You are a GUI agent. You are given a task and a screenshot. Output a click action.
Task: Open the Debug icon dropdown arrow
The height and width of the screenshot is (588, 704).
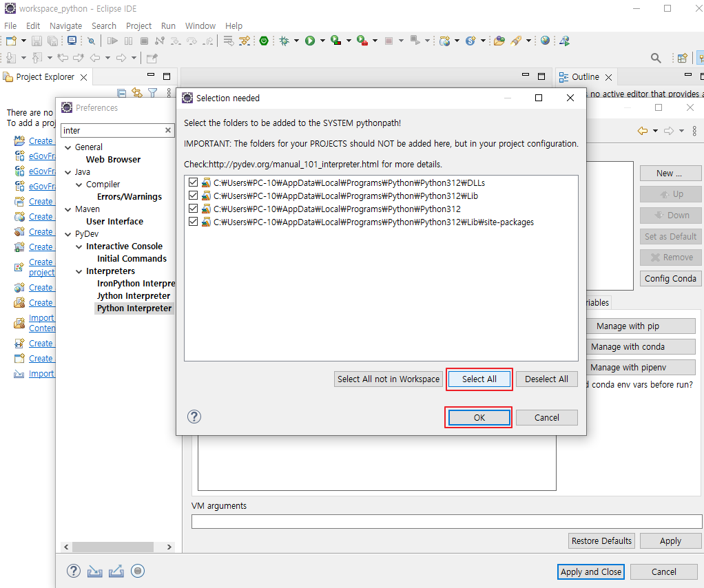(296, 41)
